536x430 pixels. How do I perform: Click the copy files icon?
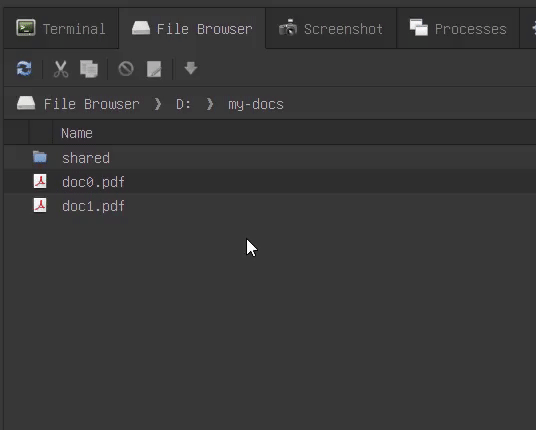(x=89, y=69)
